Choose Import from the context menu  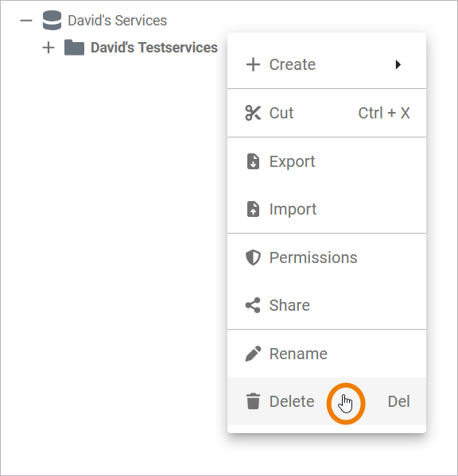click(x=327, y=209)
